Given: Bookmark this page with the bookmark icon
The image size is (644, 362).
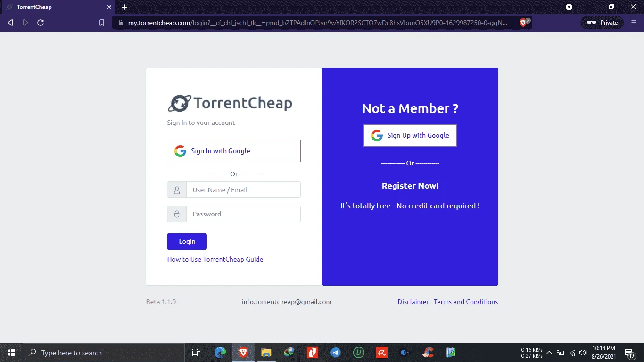Looking at the screenshot, I should point(102,23).
